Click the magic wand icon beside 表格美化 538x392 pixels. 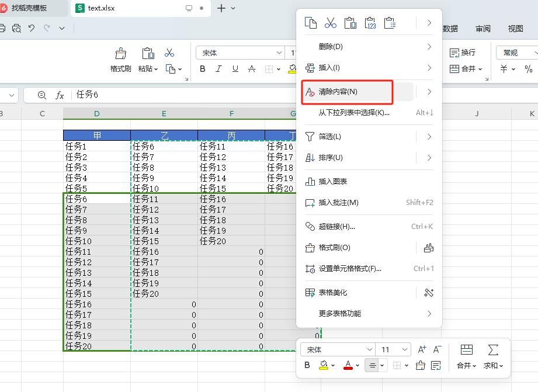429,293
